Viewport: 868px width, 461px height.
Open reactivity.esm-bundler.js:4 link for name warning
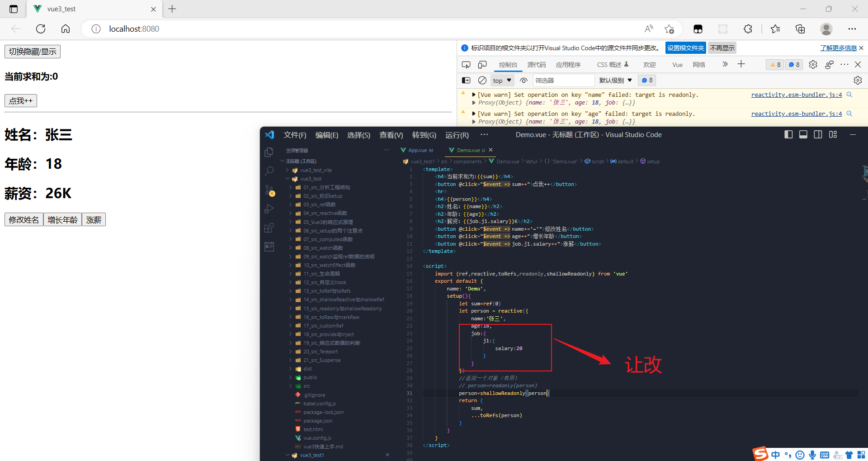(x=797, y=95)
